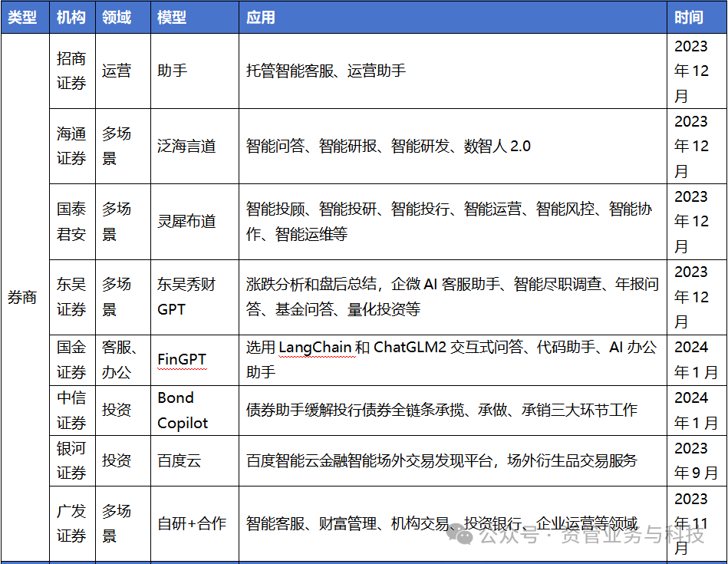The height and width of the screenshot is (564, 728).
Task: Select the 券商 type cell
Action: click(25, 297)
